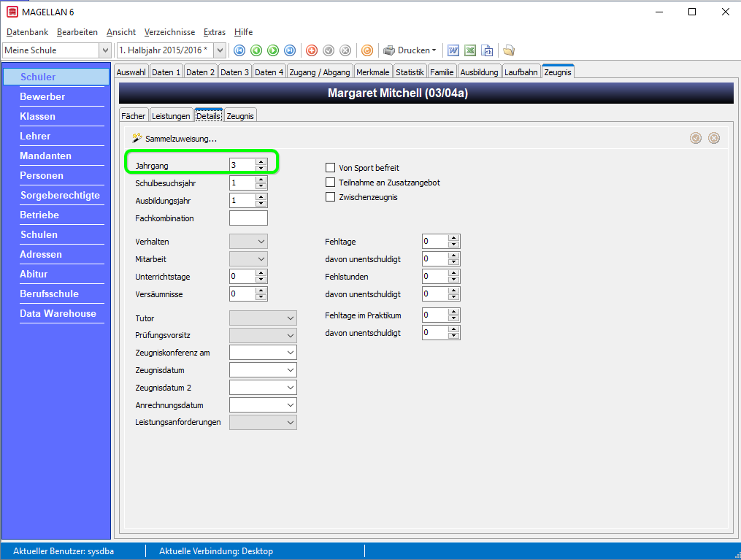Image resolution: width=741 pixels, height=560 pixels.
Task: Click the orange refresh icon
Action: point(367,50)
